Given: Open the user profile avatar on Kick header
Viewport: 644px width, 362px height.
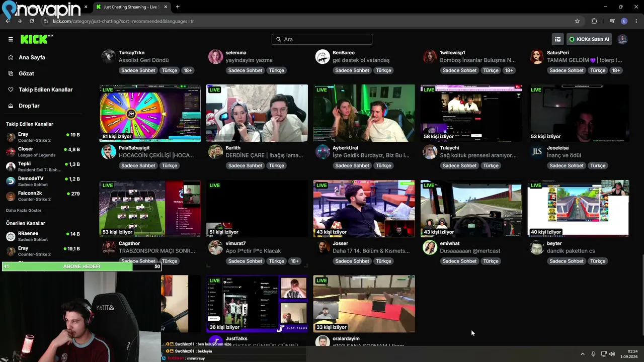Looking at the screenshot, I should tap(622, 39).
